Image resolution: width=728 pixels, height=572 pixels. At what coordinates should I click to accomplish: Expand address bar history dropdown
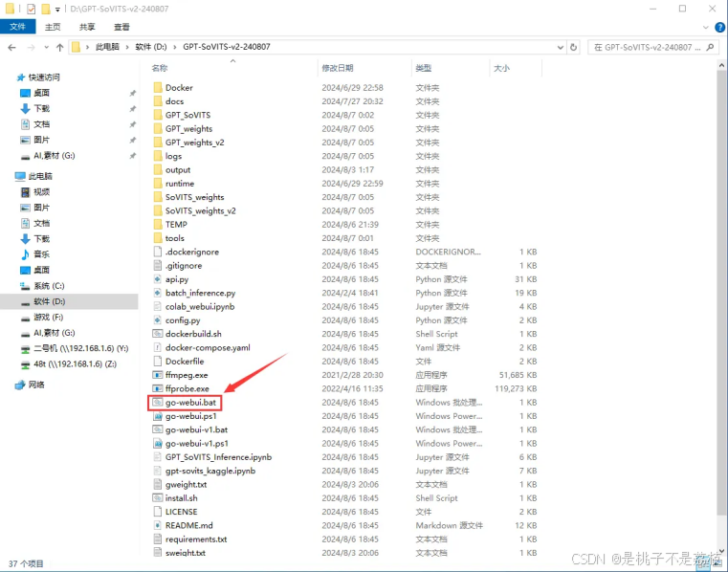point(561,47)
